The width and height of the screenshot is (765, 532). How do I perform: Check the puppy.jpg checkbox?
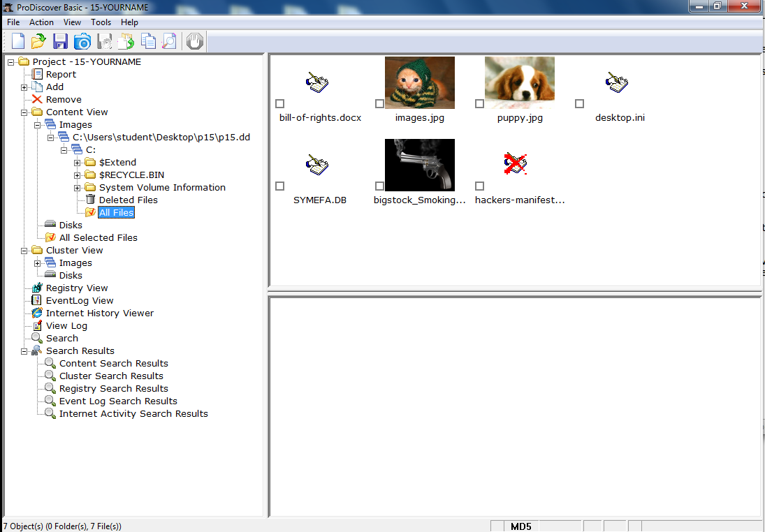[479, 104]
